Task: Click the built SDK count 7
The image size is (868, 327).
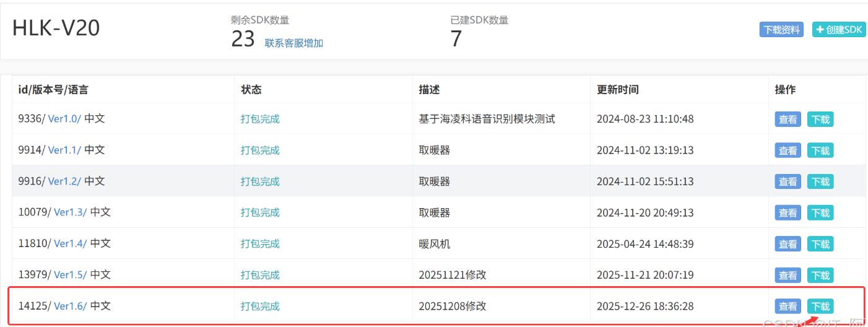Action: point(456,39)
